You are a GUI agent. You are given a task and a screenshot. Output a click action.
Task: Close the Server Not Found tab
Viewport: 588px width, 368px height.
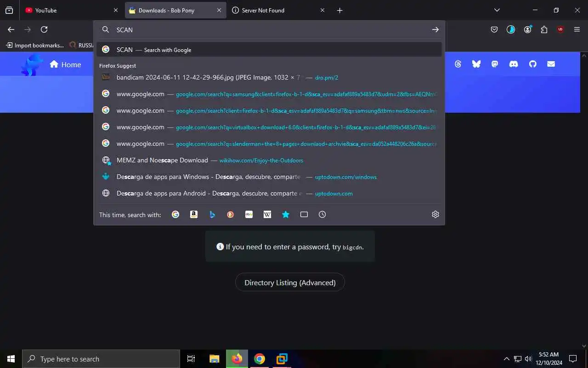click(x=322, y=10)
